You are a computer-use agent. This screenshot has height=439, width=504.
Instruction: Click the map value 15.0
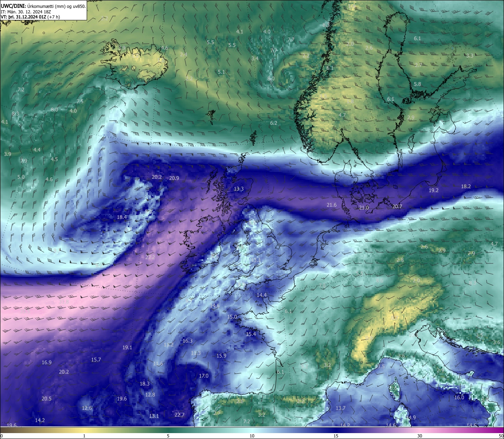coord(232,317)
